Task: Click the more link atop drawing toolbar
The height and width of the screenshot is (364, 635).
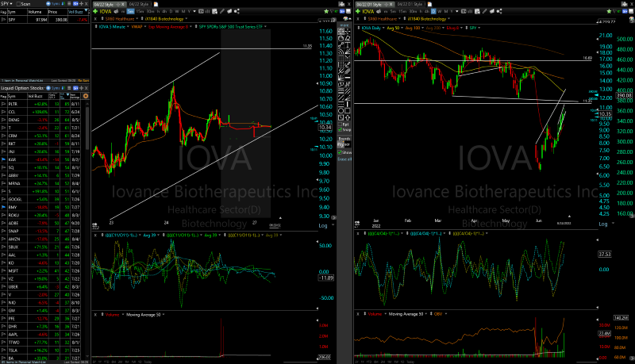Action: [344, 25]
